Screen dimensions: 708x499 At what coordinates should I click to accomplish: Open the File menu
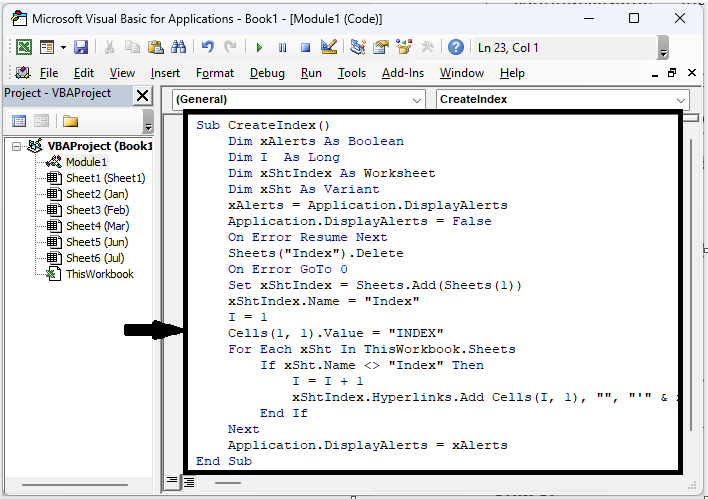click(x=49, y=73)
